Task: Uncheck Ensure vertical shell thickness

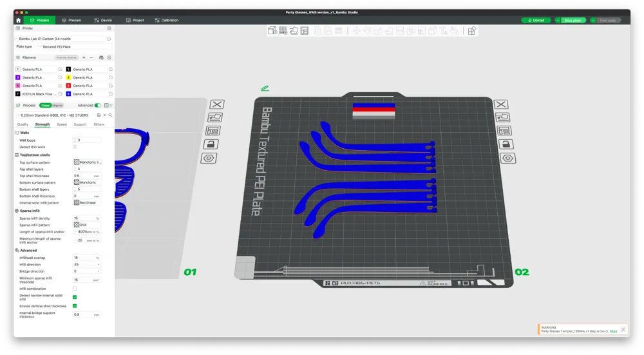Action: click(x=75, y=306)
